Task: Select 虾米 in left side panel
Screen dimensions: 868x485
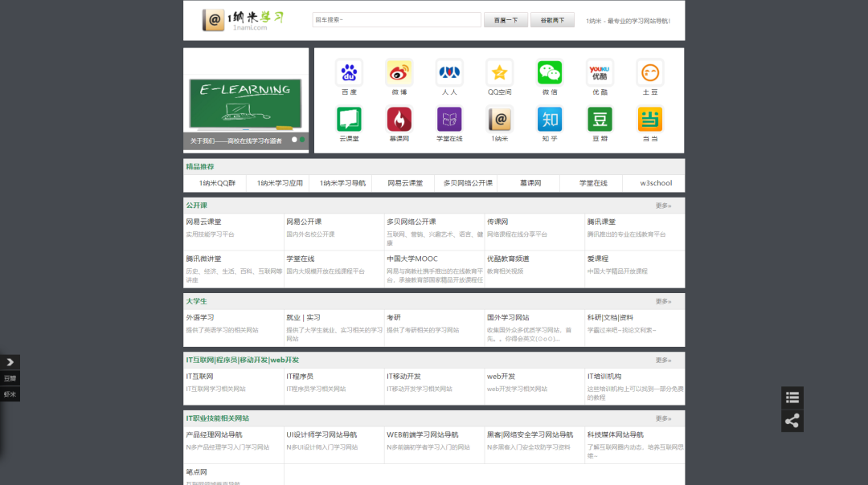Action: tap(10, 394)
